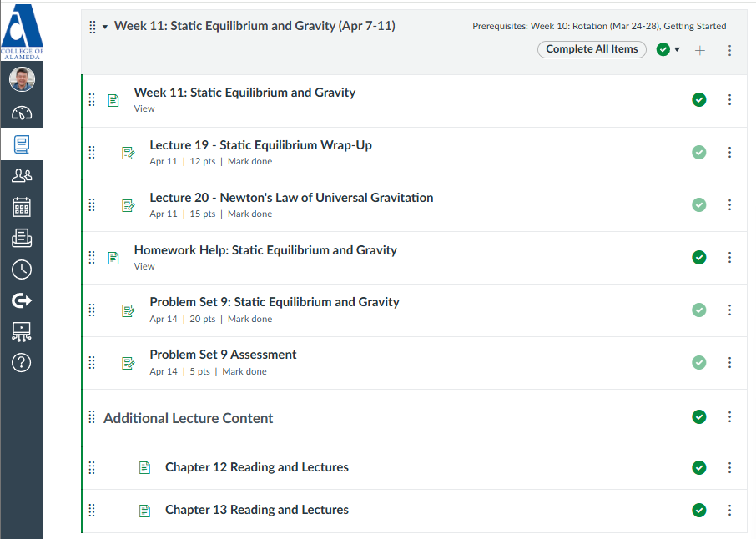Open options menu for Chapter 13 Reading

tap(729, 510)
